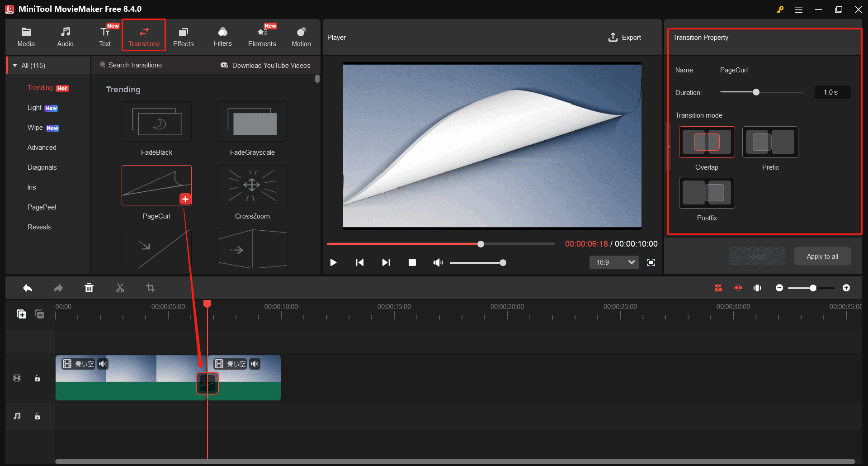Click the Split (scissors) tool
The image size is (868, 466).
(x=120, y=288)
